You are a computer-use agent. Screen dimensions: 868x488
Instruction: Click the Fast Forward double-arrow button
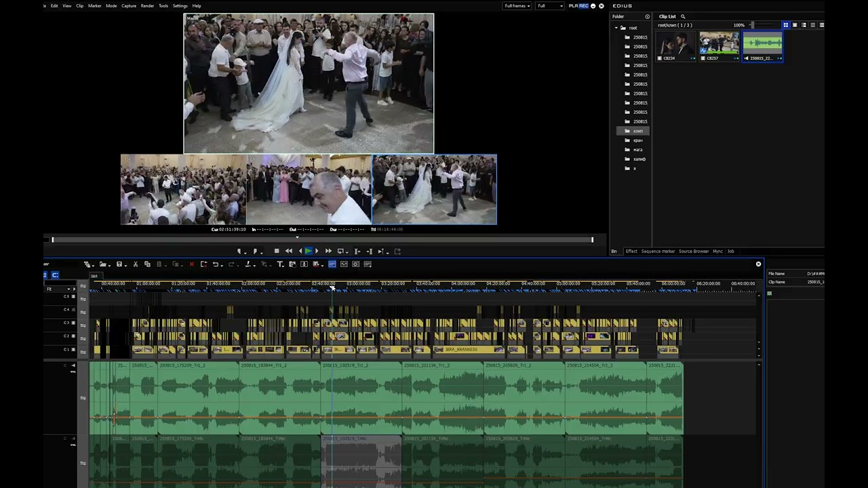[328, 251]
